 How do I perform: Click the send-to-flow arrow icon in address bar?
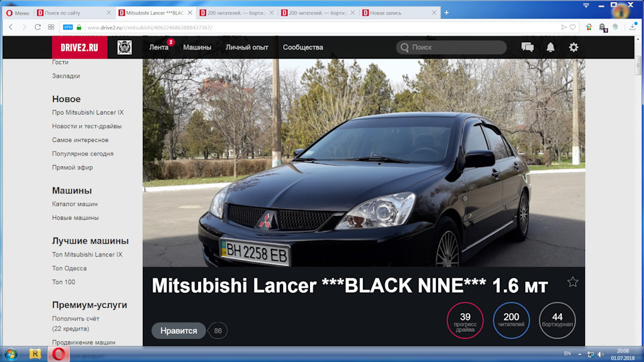click(563, 27)
